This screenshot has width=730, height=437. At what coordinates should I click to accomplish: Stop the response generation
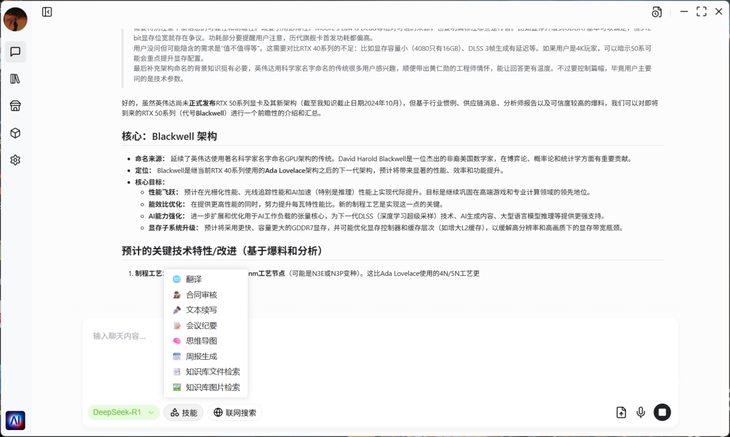(662, 412)
